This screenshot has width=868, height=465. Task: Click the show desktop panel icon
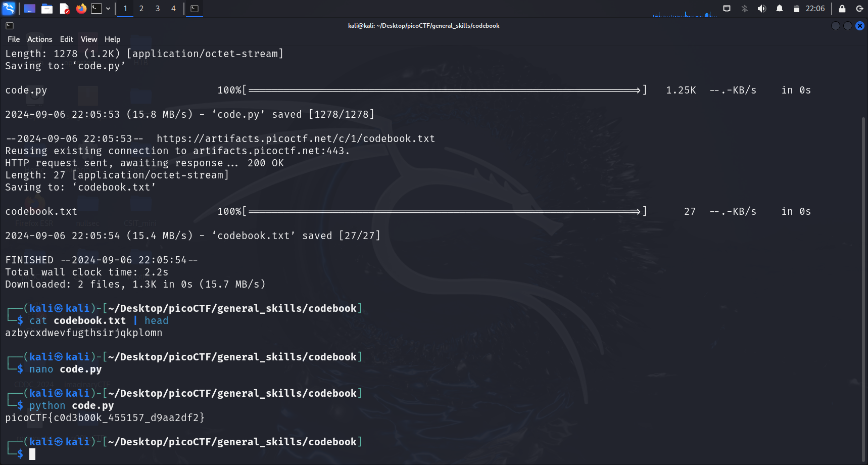[x=30, y=9]
